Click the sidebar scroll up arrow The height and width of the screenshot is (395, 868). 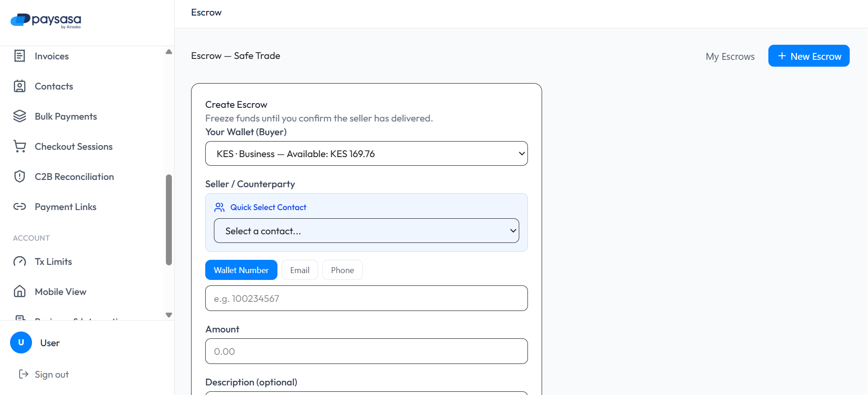point(169,52)
